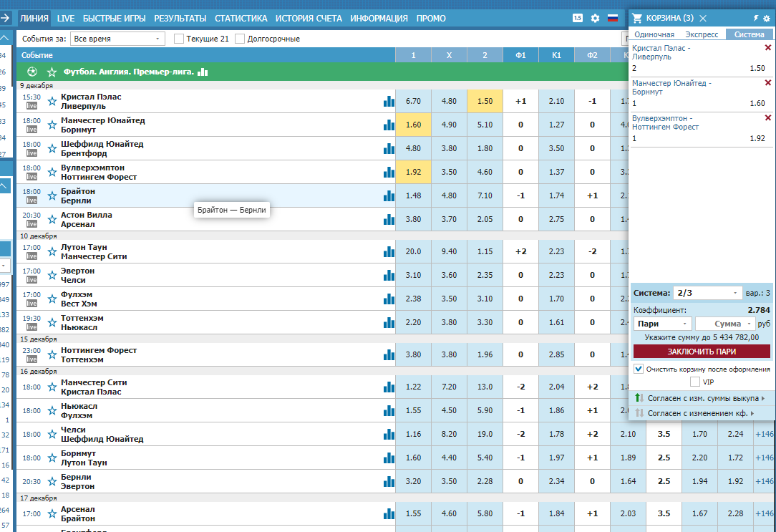Close the Корзина panel with X
Image resolution: width=776 pixels, height=532 pixels.
tap(703, 19)
